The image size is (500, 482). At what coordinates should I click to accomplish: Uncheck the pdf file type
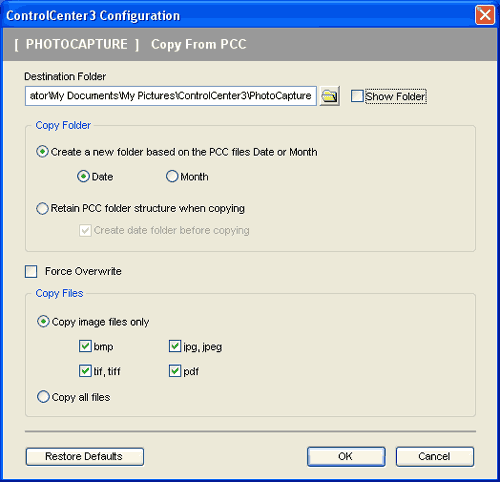(x=175, y=371)
